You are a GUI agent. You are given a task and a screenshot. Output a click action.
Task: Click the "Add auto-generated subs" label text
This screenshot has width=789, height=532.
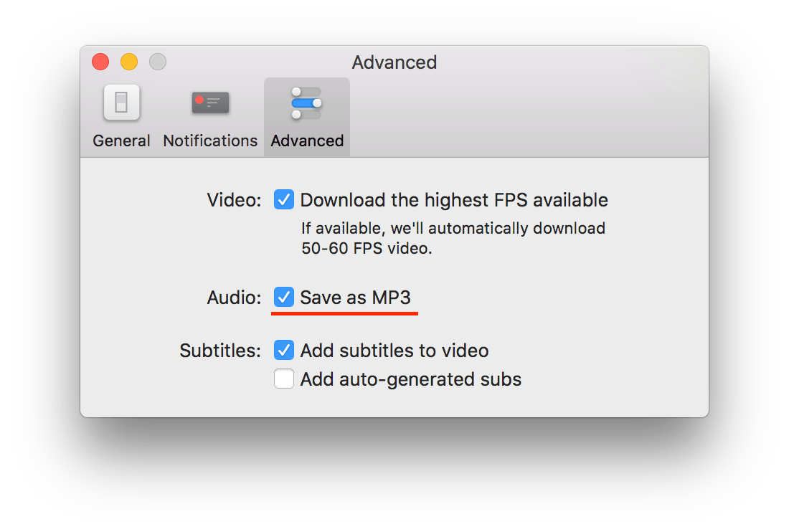410,379
